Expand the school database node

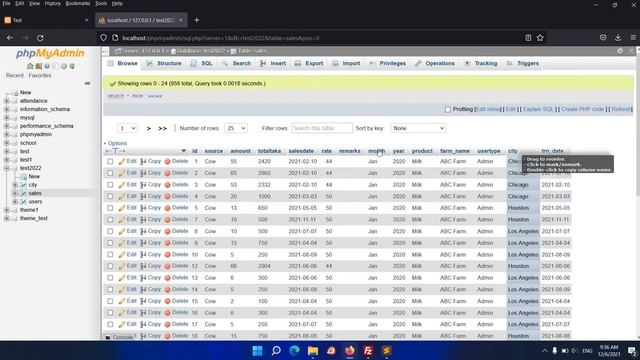pyautogui.click(x=7, y=143)
